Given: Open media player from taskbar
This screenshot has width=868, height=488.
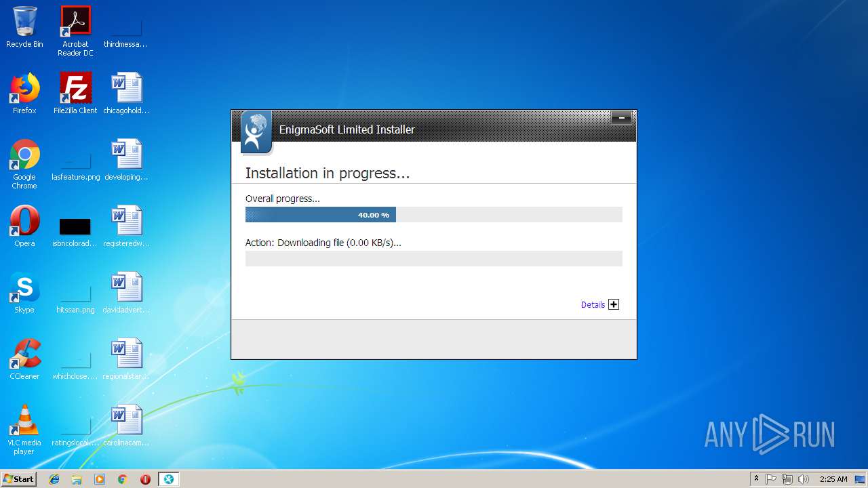Looking at the screenshot, I should click(100, 479).
